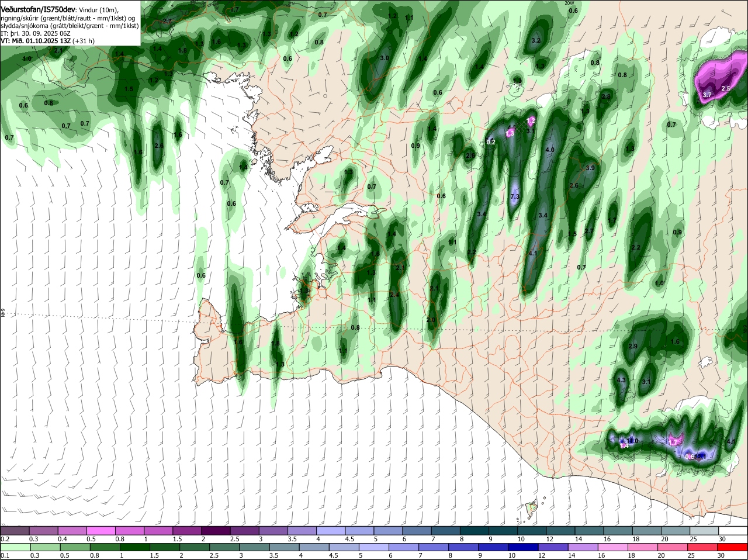Click the palest green 0.1 swatch in lower legend
The width and height of the screenshot is (748, 560).
[15, 547]
